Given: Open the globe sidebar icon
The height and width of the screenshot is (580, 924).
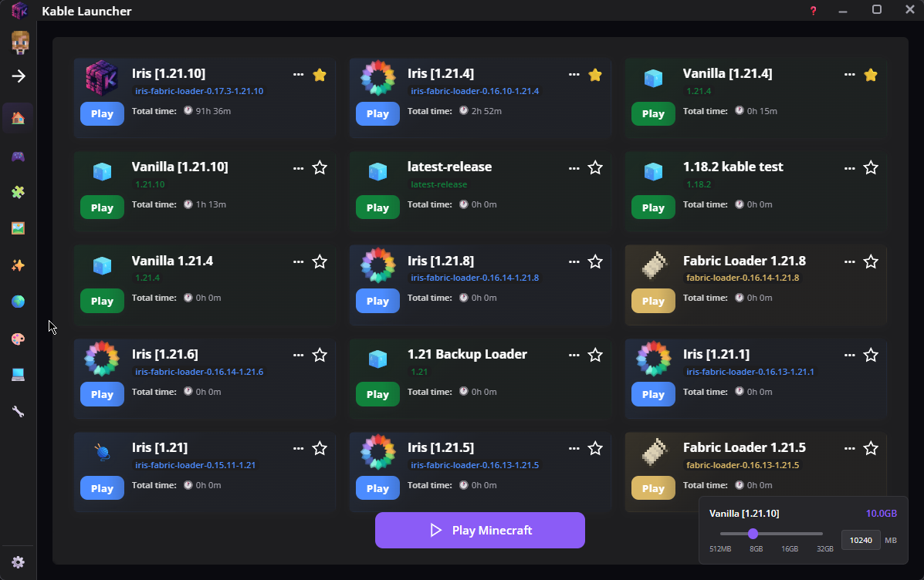Looking at the screenshot, I should click(x=18, y=301).
